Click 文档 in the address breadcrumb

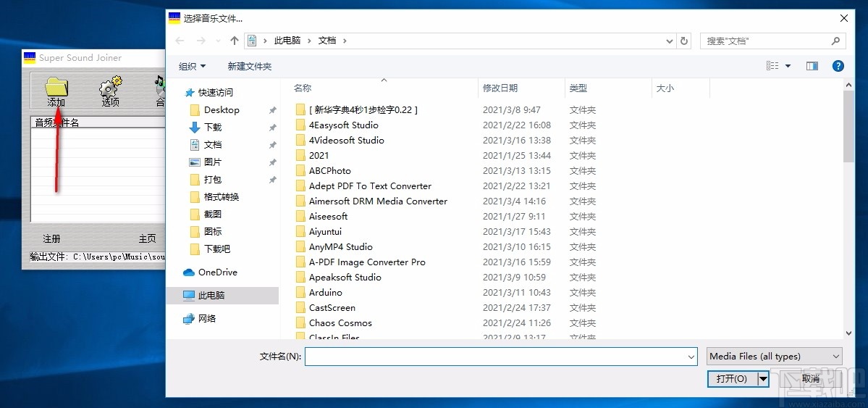(x=327, y=41)
